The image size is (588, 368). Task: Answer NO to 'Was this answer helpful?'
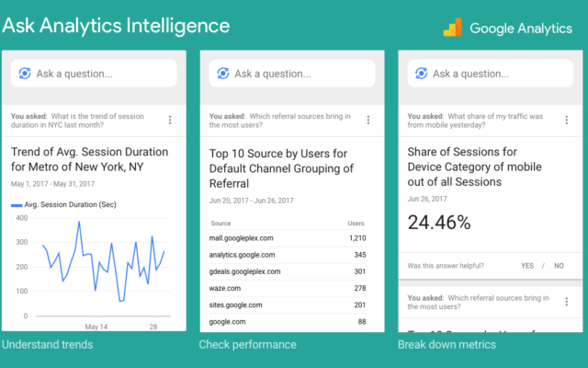click(x=560, y=266)
